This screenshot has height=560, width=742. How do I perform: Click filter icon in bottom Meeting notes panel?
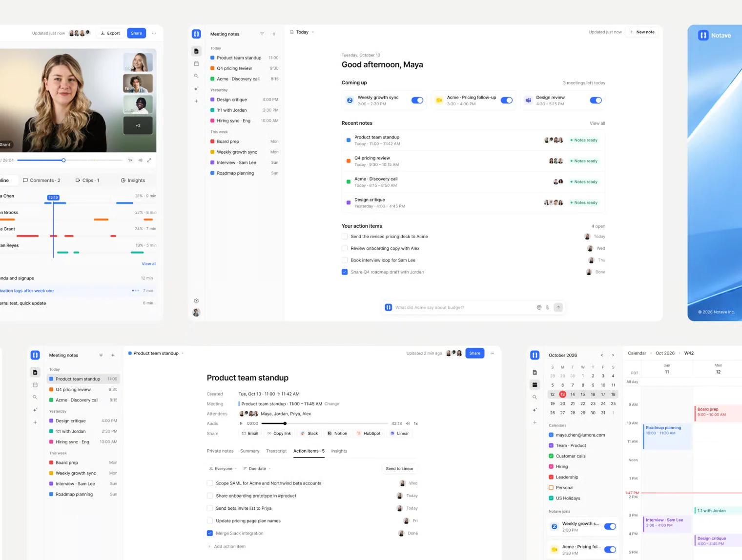tap(101, 355)
